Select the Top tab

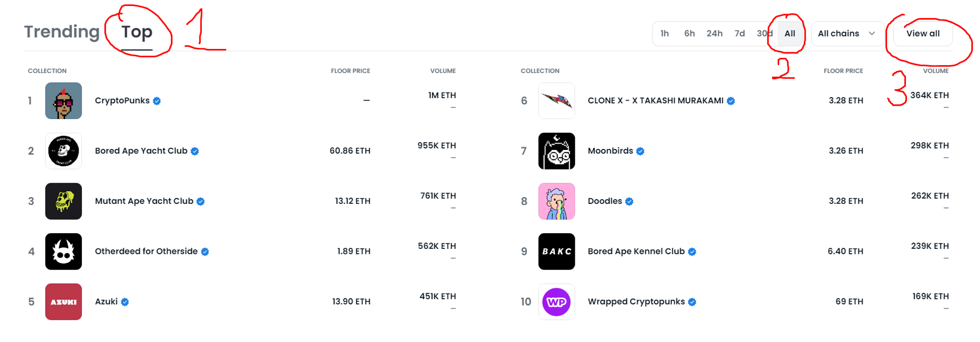137,32
